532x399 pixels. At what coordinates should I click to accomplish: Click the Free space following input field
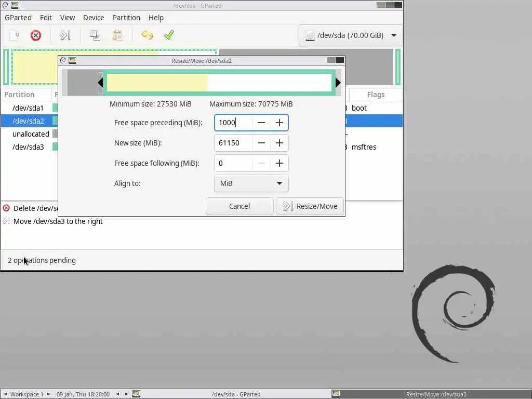tap(233, 164)
